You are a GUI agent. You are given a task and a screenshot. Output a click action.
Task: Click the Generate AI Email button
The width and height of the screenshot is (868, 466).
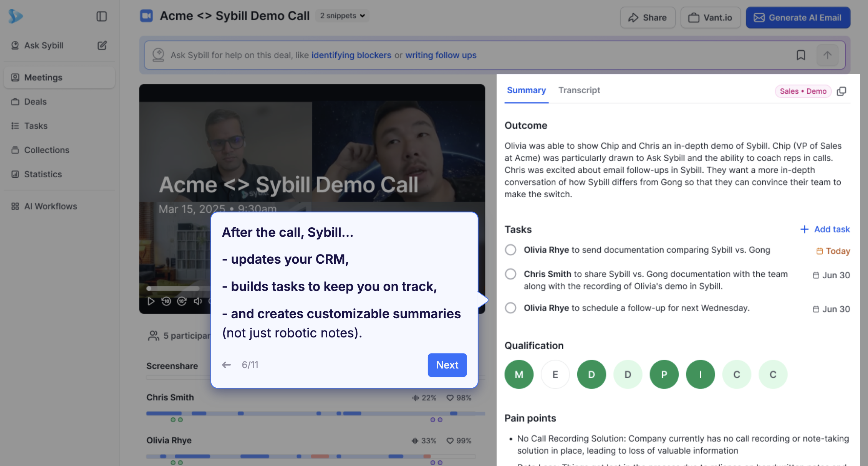798,18
